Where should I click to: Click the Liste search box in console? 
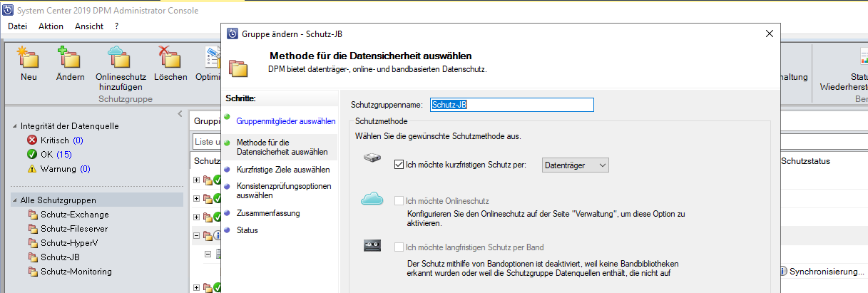[208, 143]
